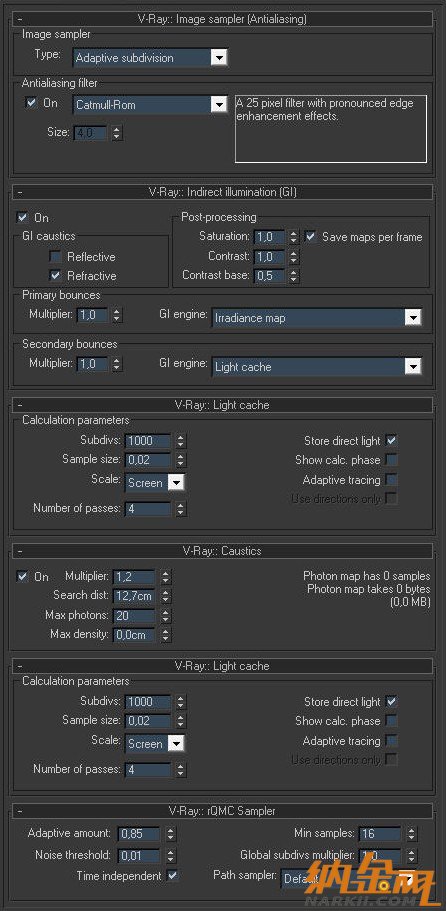Disable the Caustics On checkbox
Viewport: 446px width, 911px height.
coord(23,576)
